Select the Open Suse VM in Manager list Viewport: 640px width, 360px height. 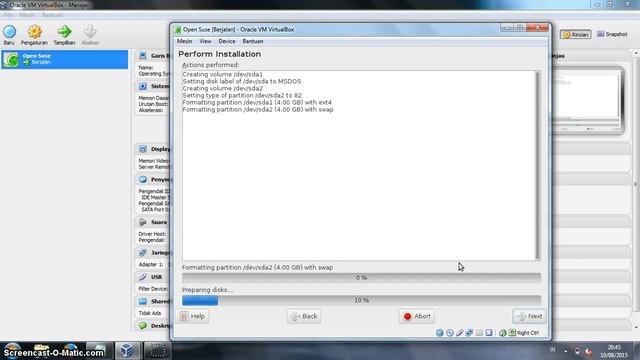click(x=64, y=59)
